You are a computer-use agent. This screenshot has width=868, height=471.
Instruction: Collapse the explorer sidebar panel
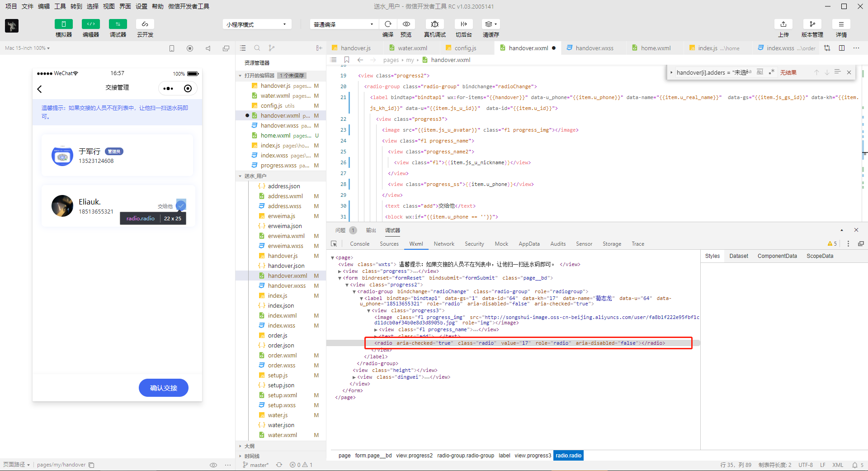click(319, 48)
